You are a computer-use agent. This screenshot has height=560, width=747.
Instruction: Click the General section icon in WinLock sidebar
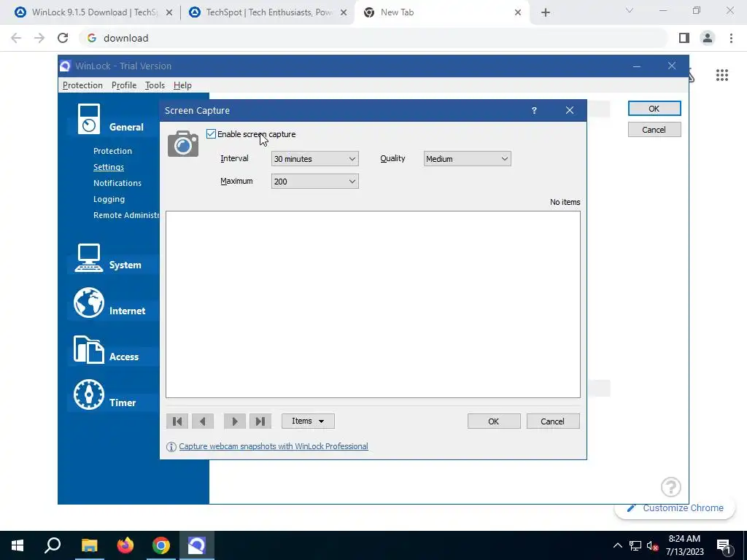click(x=89, y=119)
